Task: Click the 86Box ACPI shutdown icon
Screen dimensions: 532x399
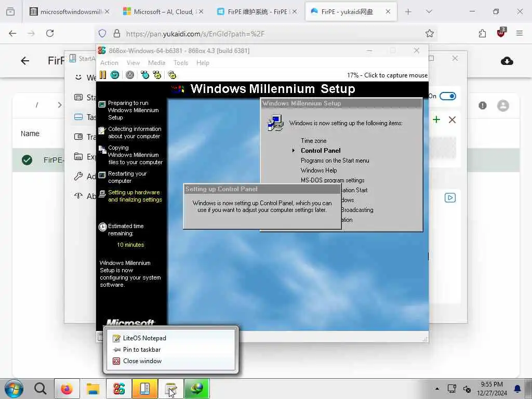Action: [x=129, y=75]
